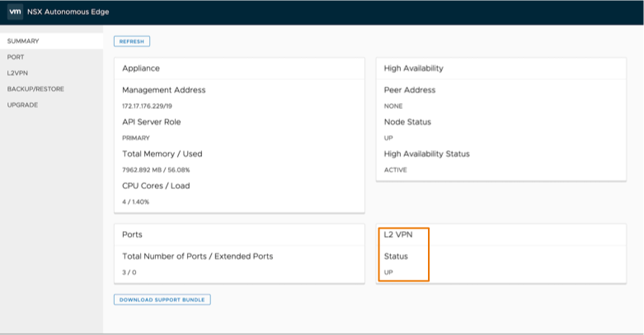This screenshot has height=335, width=644.
Task: Click Download Support Bundle button
Action: click(x=162, y=300)
